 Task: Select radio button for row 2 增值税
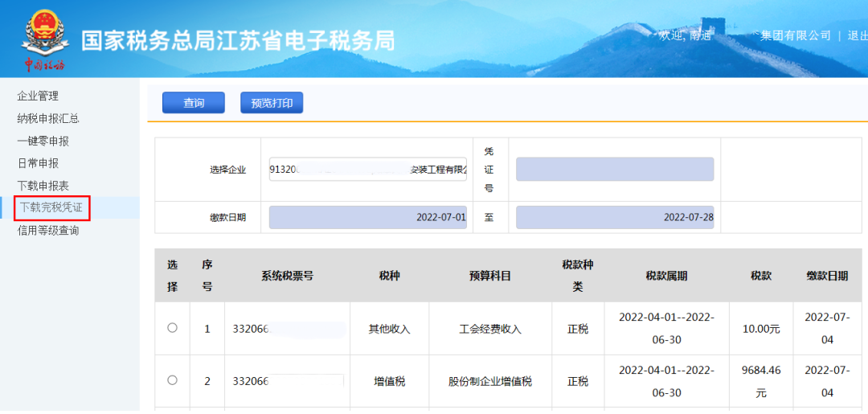[172, 380]
